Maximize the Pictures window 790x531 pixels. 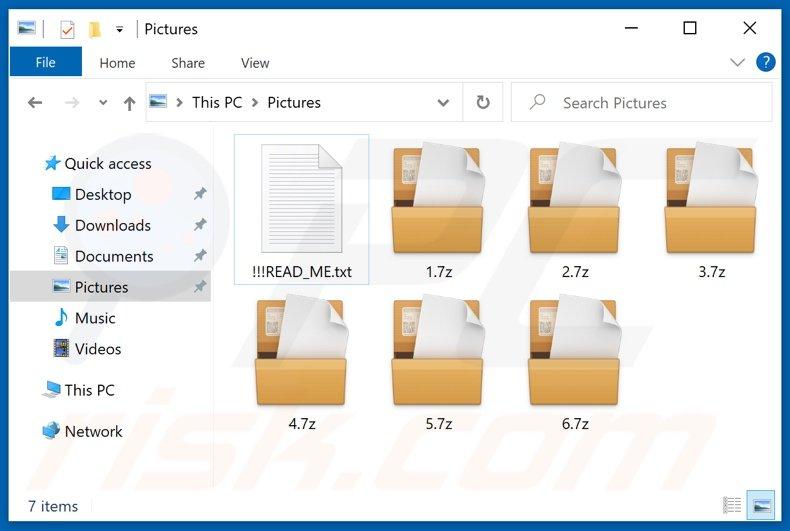click(x=690, y=28)
